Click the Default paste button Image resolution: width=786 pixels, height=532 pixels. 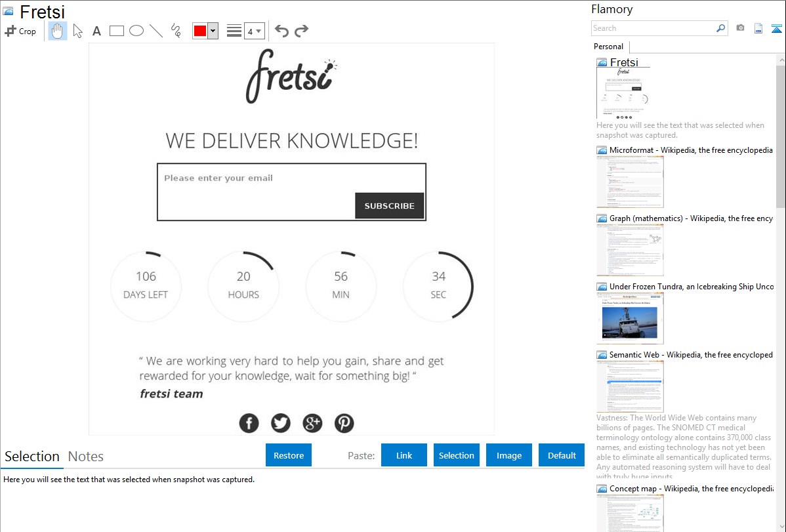coord(562,455)
